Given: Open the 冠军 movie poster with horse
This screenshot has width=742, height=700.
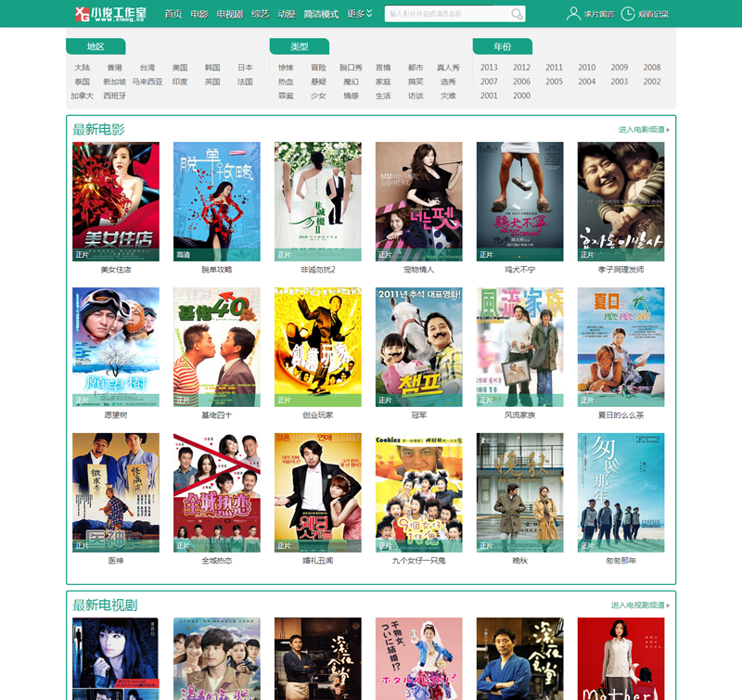Looking at the screenshot, I should point(419,347).
